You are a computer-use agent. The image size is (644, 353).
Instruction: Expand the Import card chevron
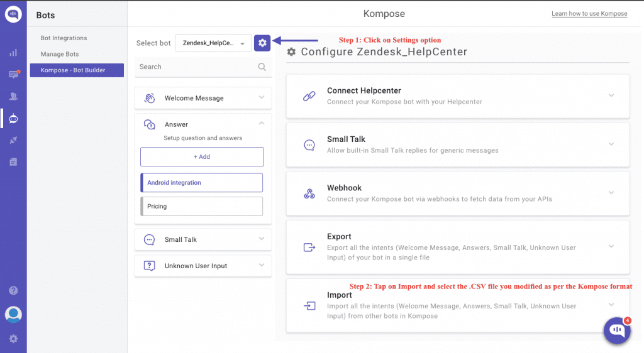click(611, 305)
